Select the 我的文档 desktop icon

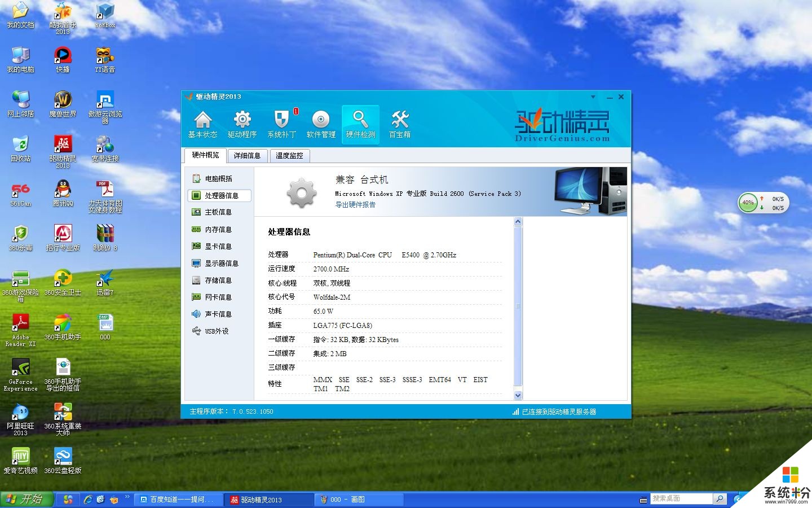coord(20,15)
